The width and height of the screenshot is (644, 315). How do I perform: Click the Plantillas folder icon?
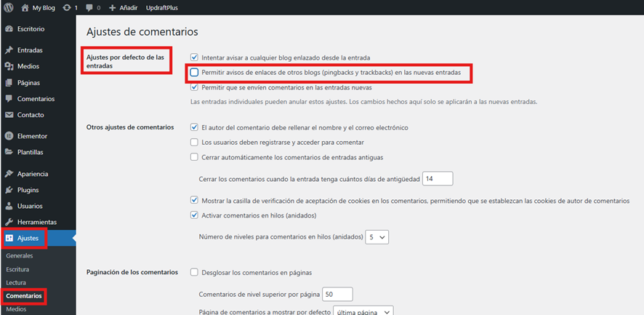(9, 152)
